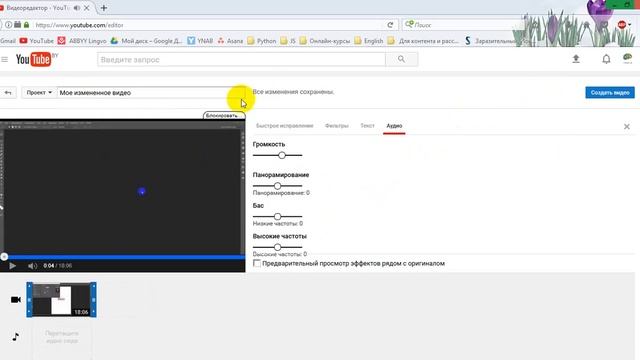
Task: Mute the preview volume speaker icon
Action: pos(32,266)
